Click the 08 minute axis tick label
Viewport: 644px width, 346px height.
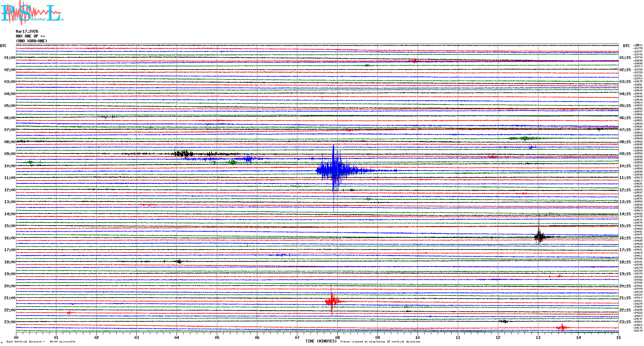(x=337, y=337)
